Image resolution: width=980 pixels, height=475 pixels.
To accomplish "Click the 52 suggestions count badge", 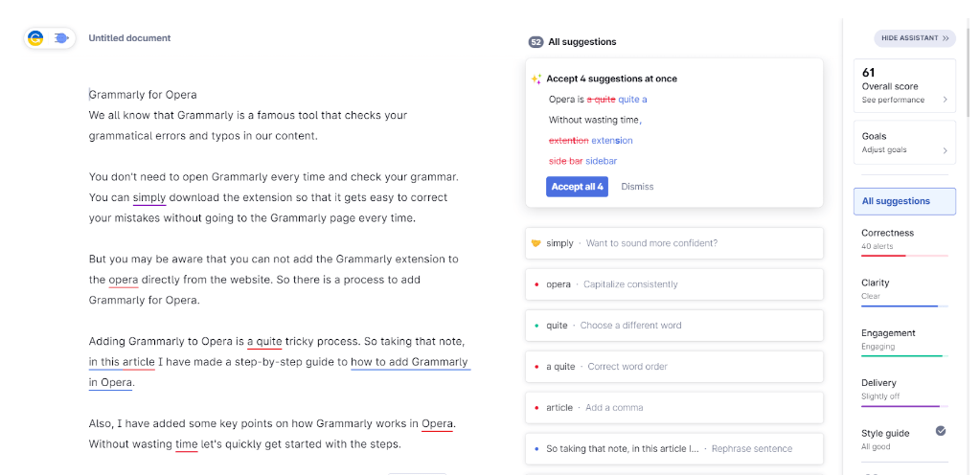I will pos(536,42).
